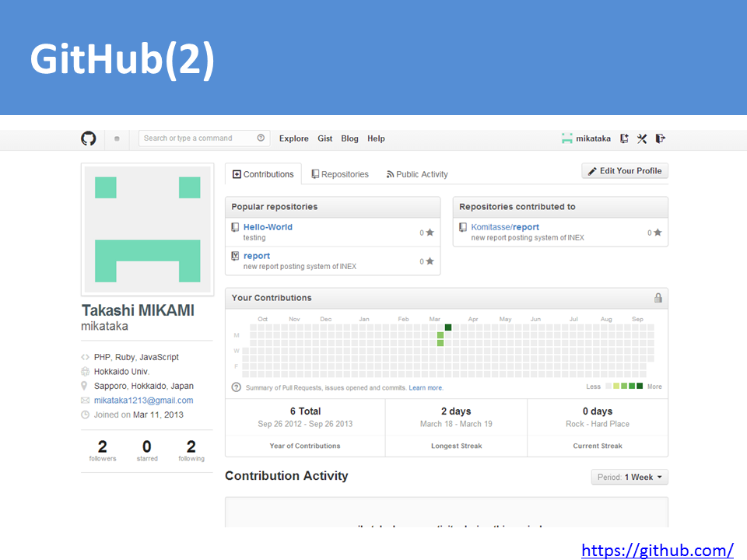Click the Sapporo, Hokkaido, Japan location text

(x=144, y=386)
